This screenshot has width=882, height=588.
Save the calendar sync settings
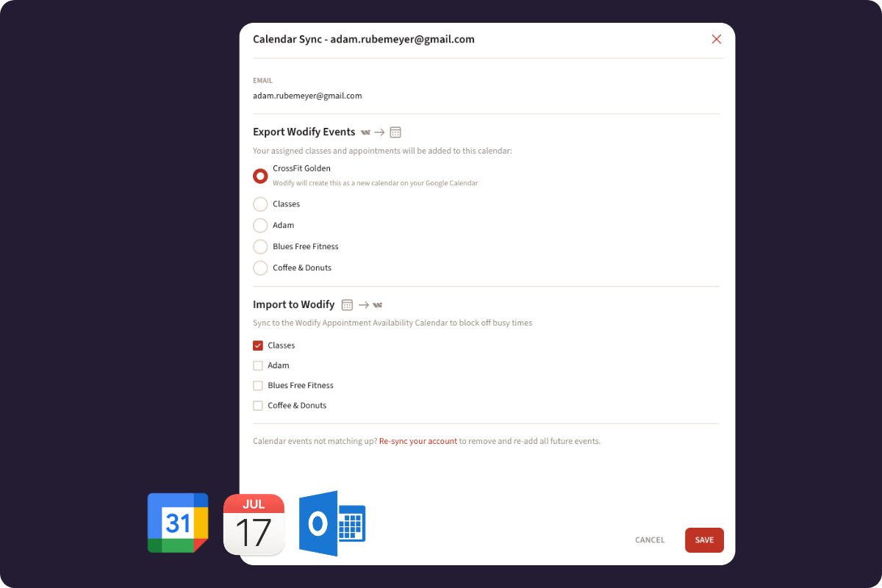(704, 540)
